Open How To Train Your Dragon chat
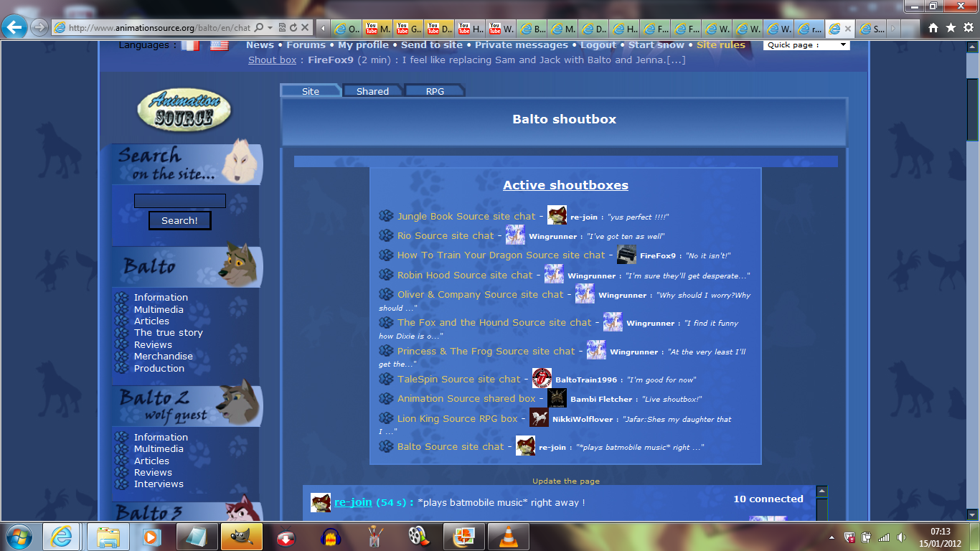 501,255
